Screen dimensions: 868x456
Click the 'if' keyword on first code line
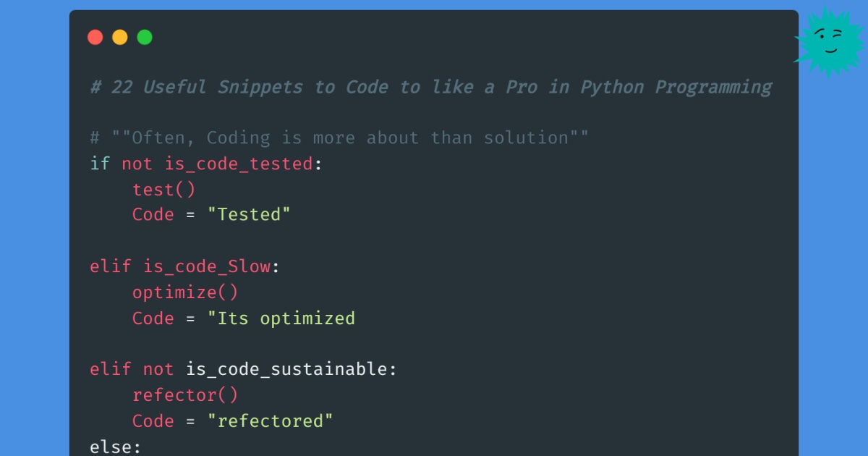tap(100, 164)
